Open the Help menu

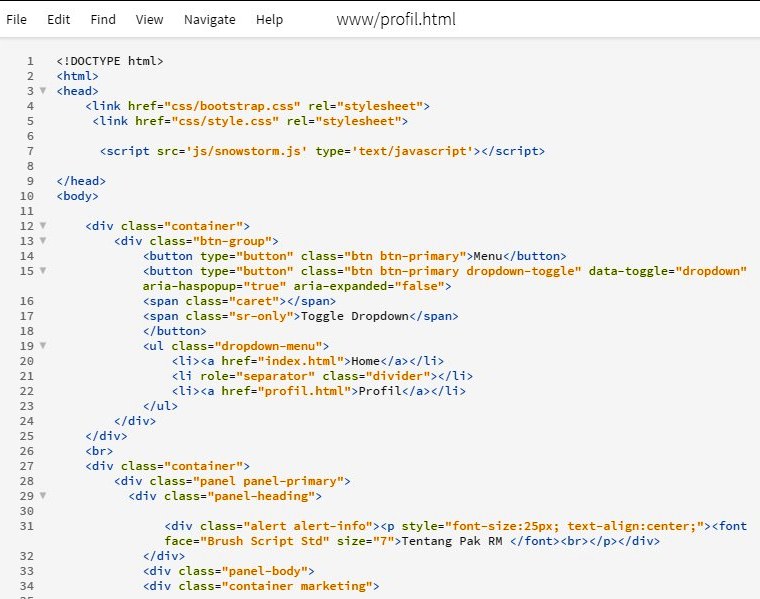point(269,19)
